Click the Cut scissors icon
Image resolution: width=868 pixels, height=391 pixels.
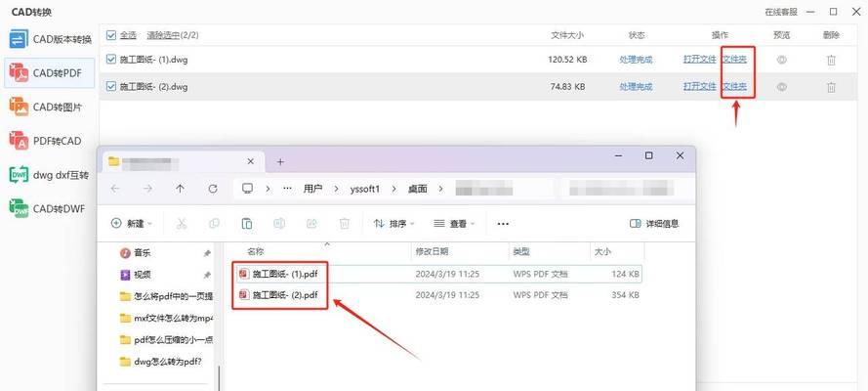click(182, 224)
